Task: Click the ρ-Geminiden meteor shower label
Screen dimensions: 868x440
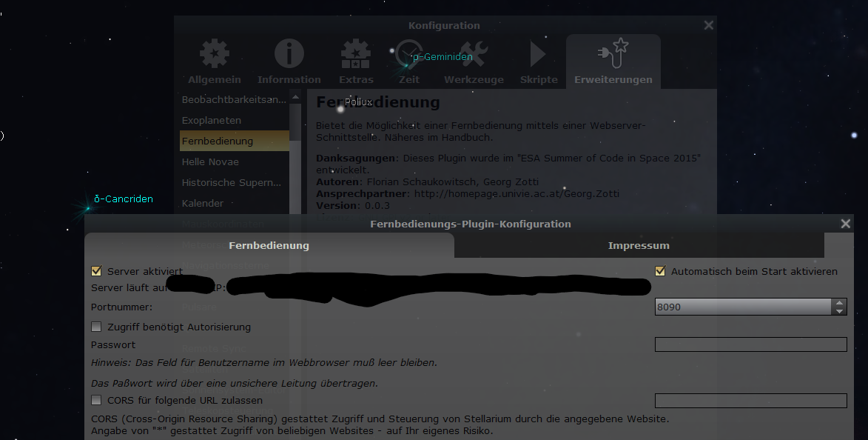Action: (443, 56)
